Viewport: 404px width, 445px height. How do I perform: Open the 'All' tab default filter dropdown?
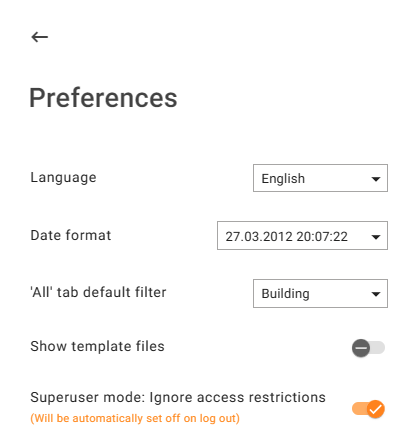(x=320, y=293)
